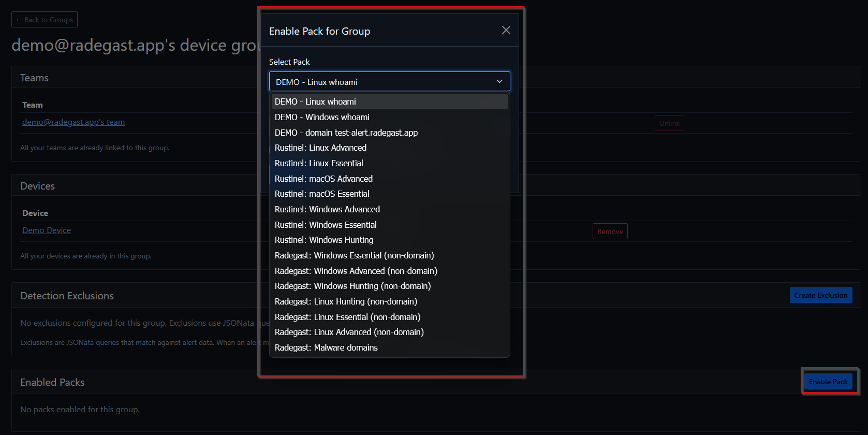Select Rustinel: Windows Advanced pack

pyautogui.click(x=390, y=209)
